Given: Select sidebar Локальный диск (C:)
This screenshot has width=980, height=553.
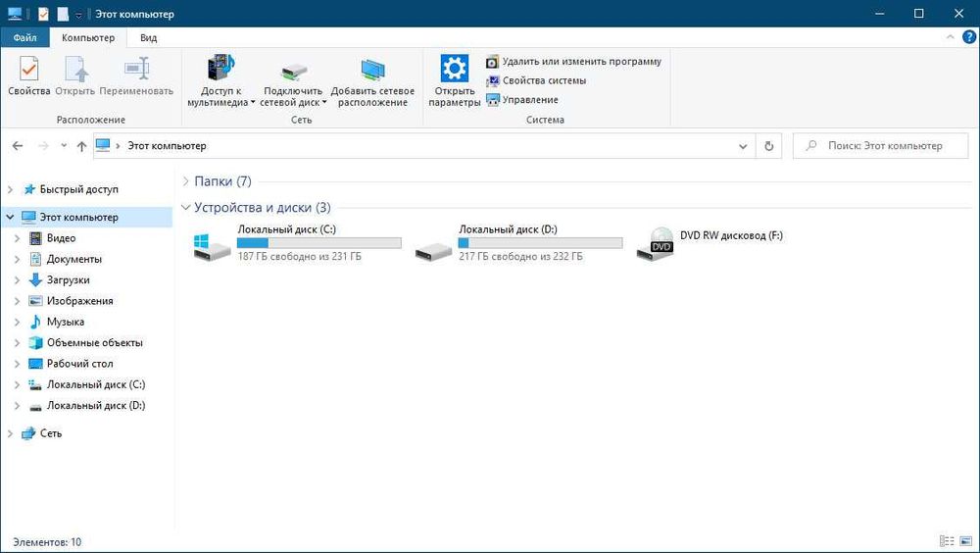Looking at the screenshot, I should (x=96, y=384).
